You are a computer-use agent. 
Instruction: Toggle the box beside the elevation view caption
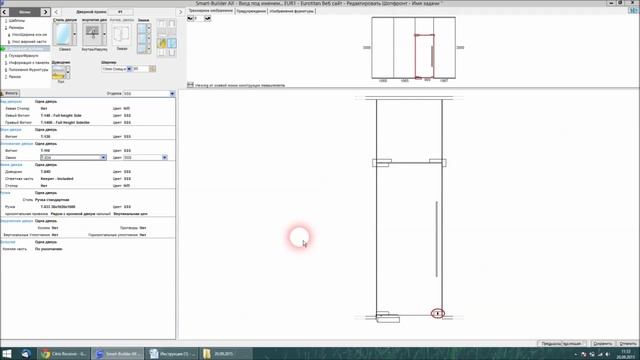pos(190,85)
